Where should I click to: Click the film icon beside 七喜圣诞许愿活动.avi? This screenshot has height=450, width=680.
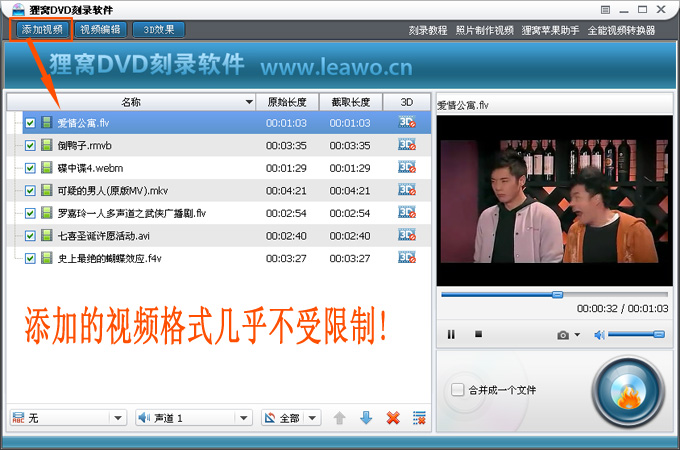pos(46,235)
